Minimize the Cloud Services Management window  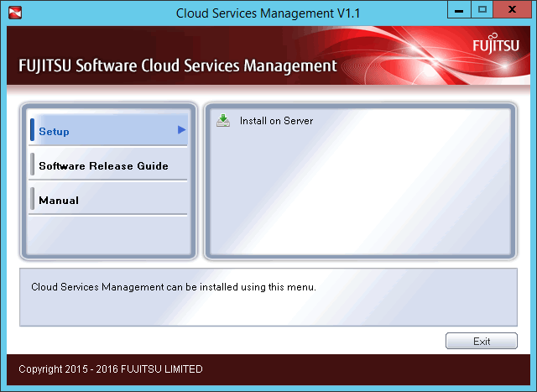tap(459, 9)
